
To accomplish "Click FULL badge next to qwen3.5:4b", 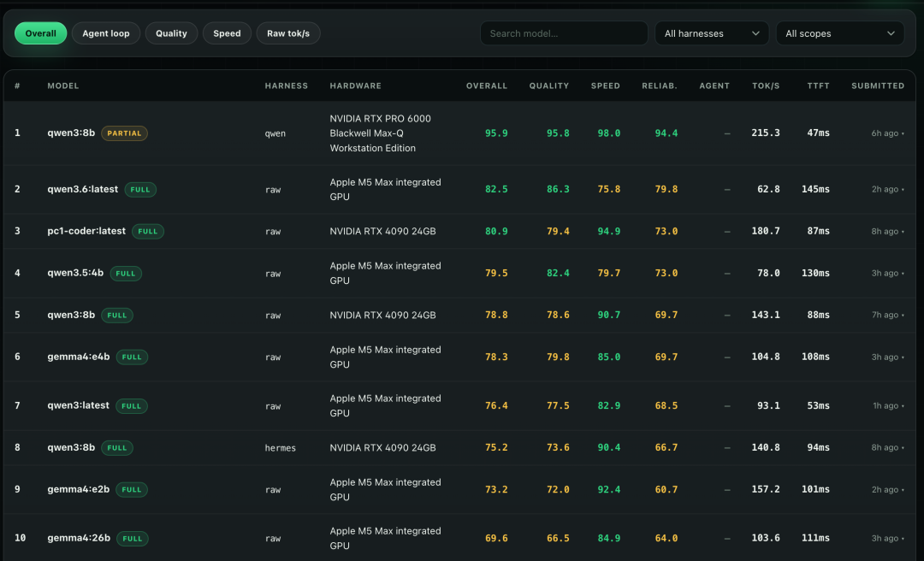I will pos(126,274).
